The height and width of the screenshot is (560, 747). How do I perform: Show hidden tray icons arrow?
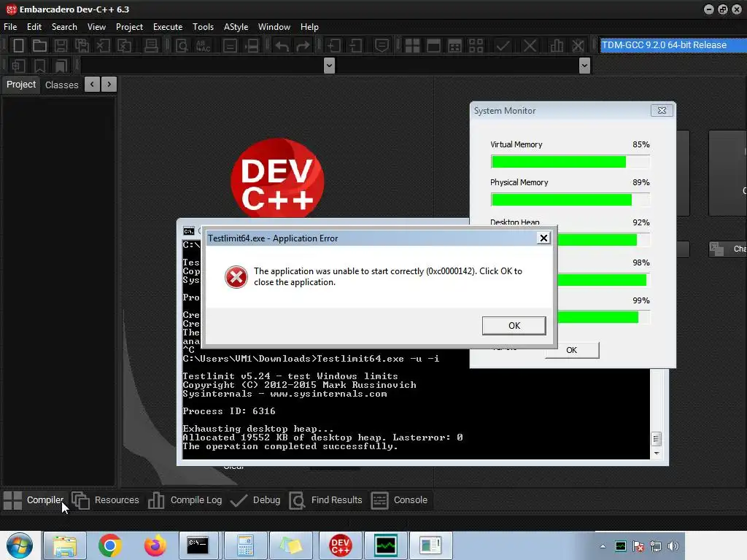point(603,546)
